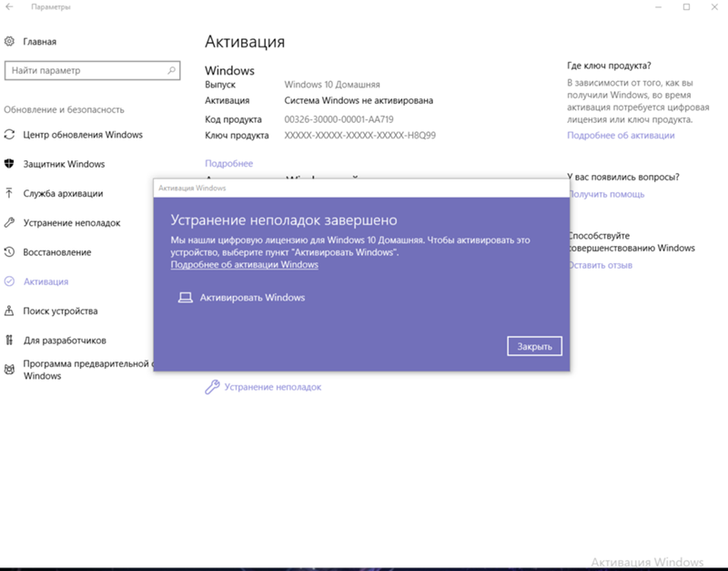The height and width of the screenshot is (571, 728).
Task: Click the Получить помощь link
Action: click(x=607, y=194)
